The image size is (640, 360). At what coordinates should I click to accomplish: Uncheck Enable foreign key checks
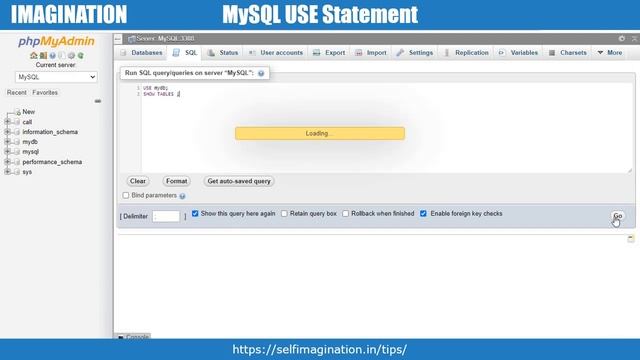(423, 213)
